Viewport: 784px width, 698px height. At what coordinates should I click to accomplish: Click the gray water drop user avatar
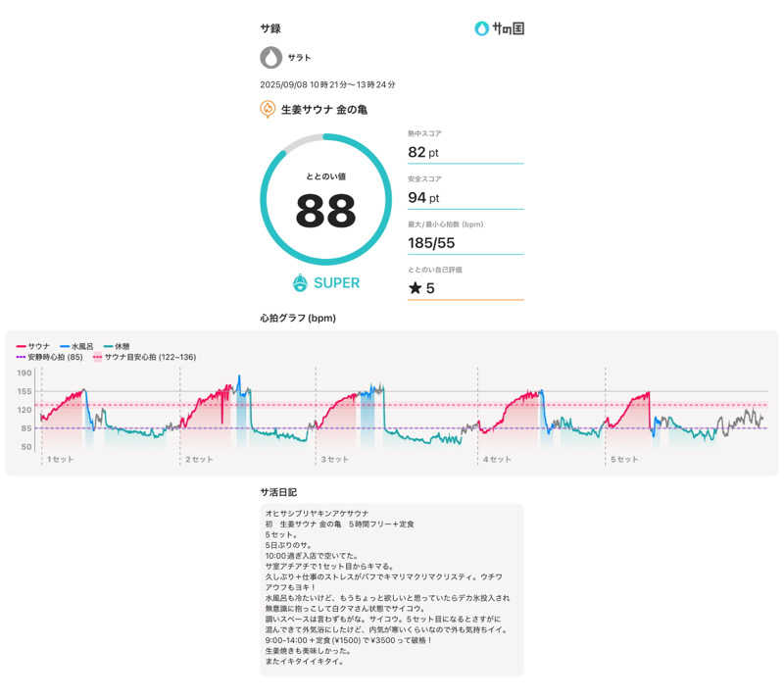(270, 58)
